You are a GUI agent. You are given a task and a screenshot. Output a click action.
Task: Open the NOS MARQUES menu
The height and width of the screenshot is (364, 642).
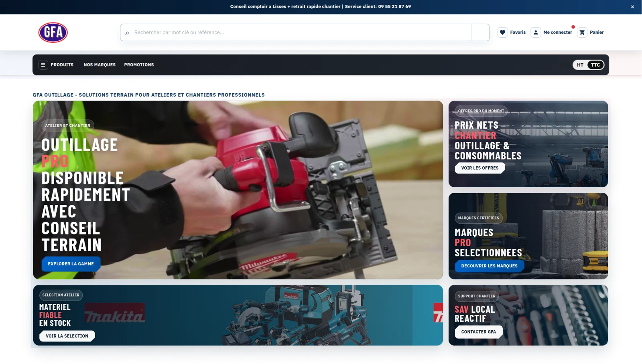[x=100, y=65]
